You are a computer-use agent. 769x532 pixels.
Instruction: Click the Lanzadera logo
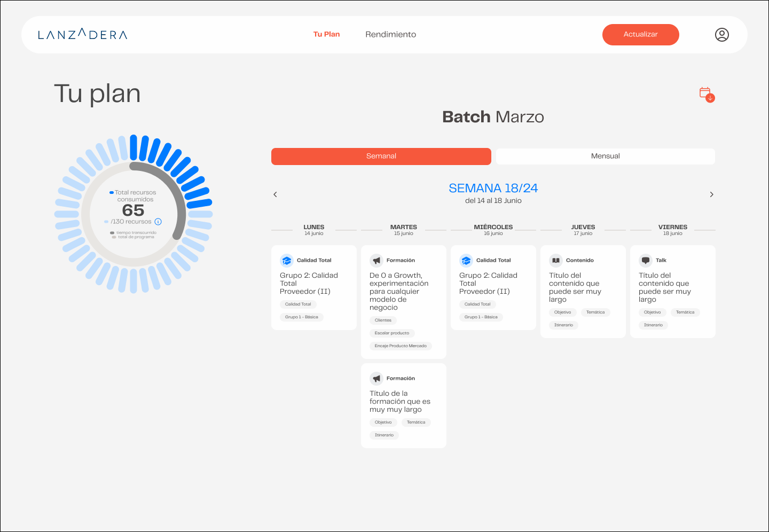pos(83,34)
